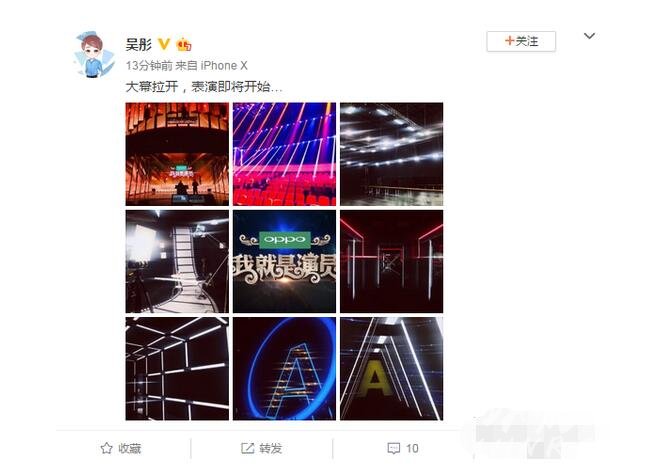Click the orange membership crown badge

coord(184,44)
